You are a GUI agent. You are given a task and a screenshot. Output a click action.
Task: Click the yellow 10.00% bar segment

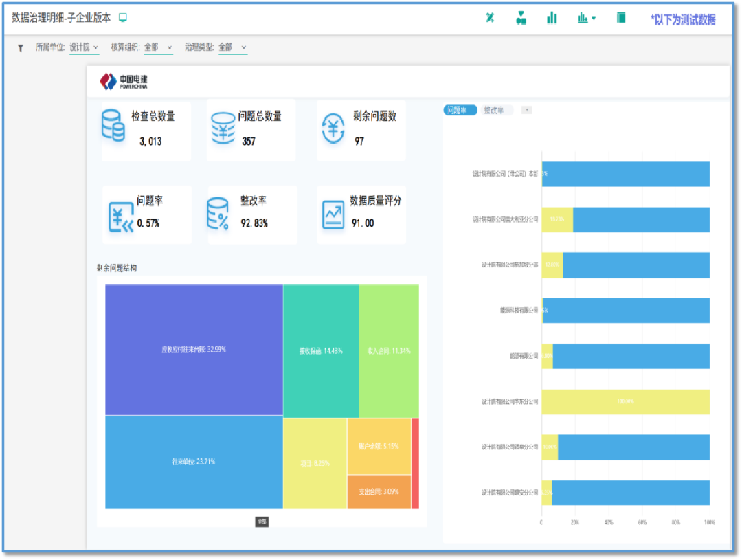pos(550,447)
